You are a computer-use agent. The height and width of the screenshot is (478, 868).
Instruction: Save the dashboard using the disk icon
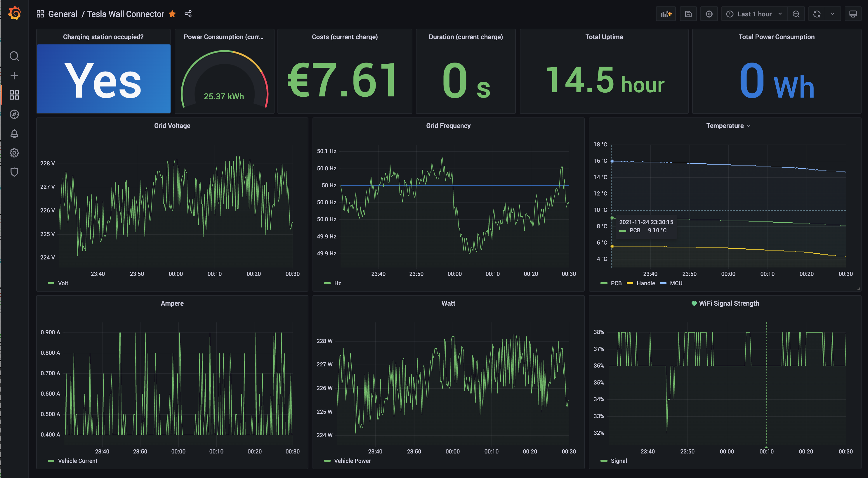pos(688,14)
